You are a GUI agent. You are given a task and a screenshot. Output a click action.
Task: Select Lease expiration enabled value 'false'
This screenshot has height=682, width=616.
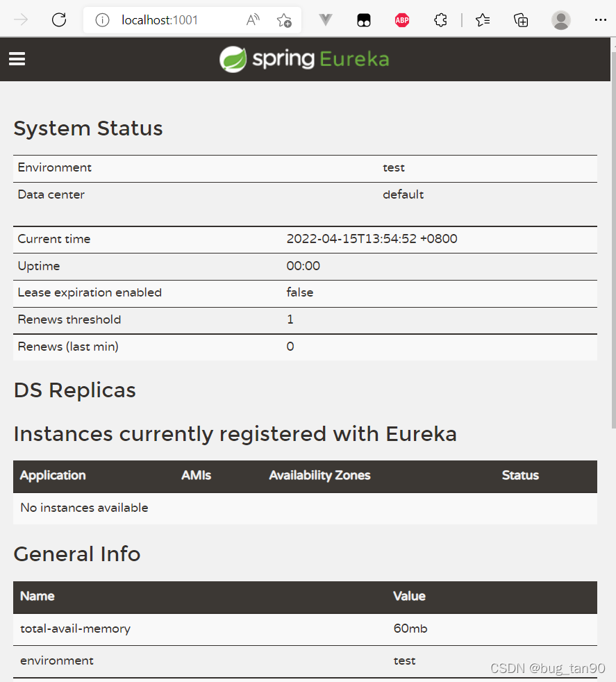300,292
